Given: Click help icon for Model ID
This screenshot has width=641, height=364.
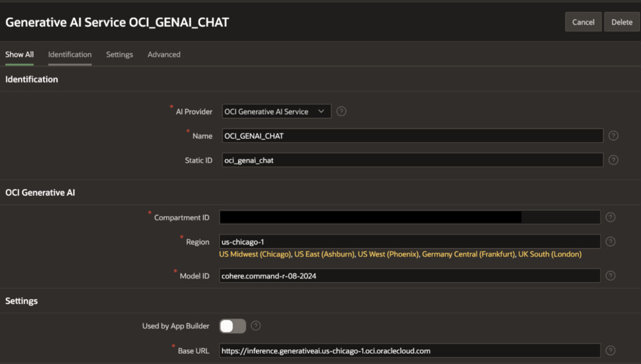Looking at the screenshot, I should tap(611, 276).
